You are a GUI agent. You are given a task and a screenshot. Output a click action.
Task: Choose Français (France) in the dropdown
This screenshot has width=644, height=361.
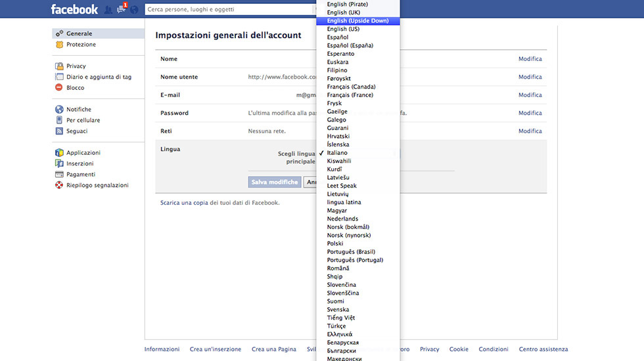[x=350, y=95]
